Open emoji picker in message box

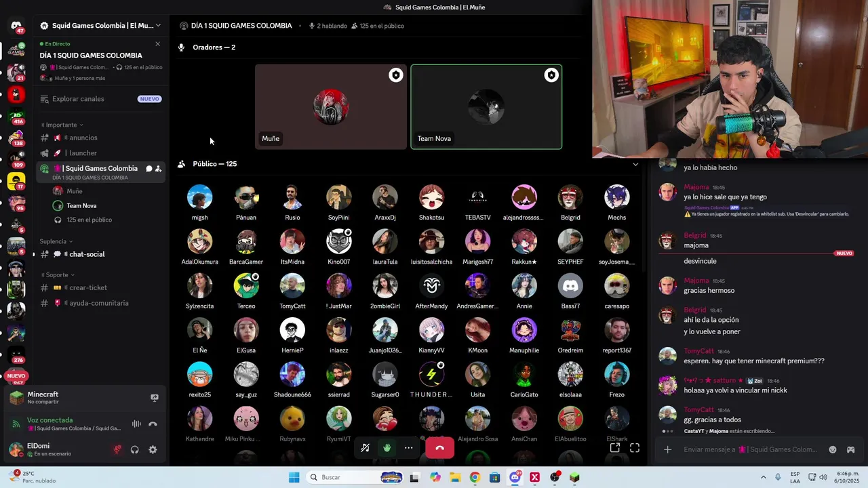coord(833,449)
